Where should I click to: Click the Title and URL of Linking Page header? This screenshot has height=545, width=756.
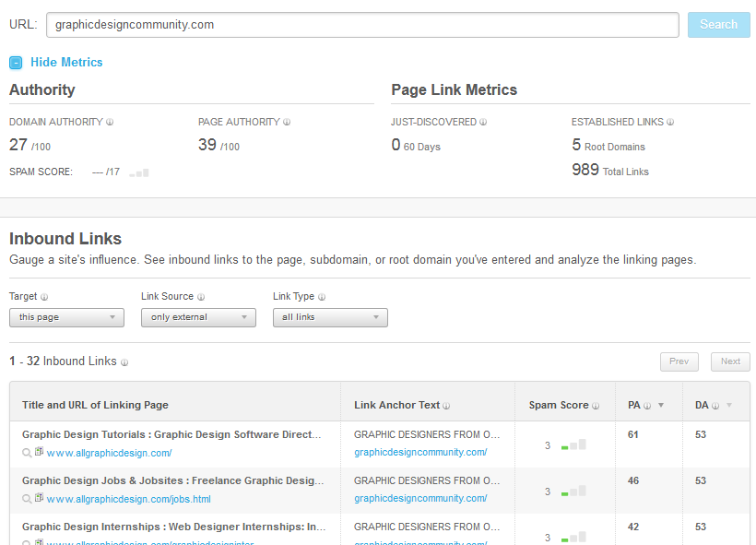(x=95, y=405)
